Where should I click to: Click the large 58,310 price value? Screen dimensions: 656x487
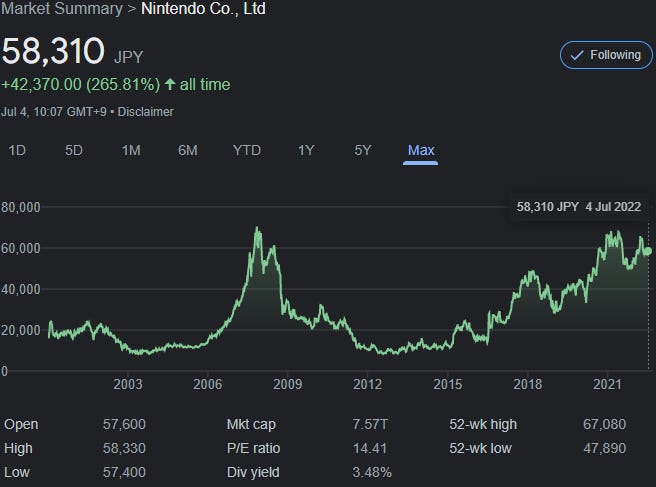(x=53, y=51)
